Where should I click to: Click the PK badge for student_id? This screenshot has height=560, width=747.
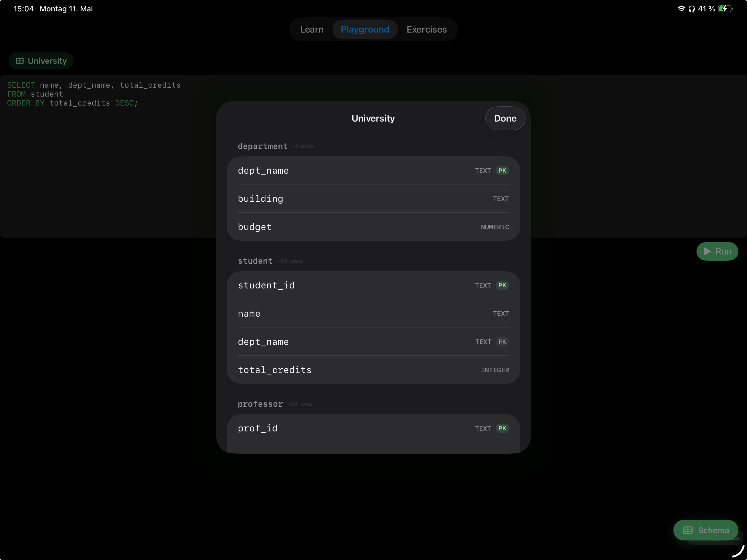(502, 285)
